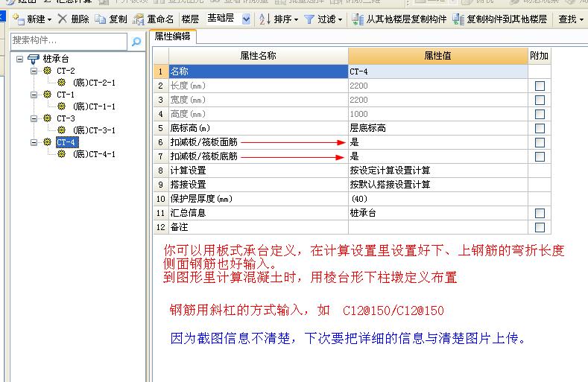Switch to the 属性编辑 tab
The image size is (588, 382).
coord(172,36)
